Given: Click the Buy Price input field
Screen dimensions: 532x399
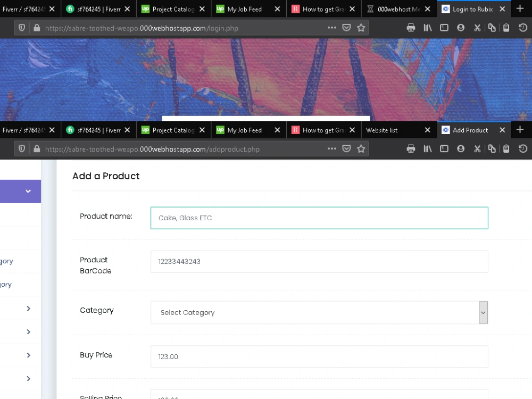Looking at the screenshot, I should point(319,356).
